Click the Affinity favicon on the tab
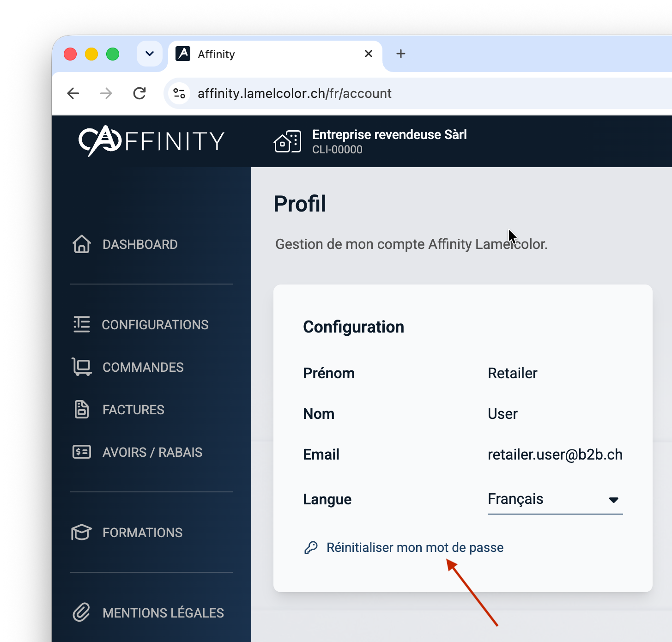The height and width of the screenshot is (642, 672). (183, 54)
